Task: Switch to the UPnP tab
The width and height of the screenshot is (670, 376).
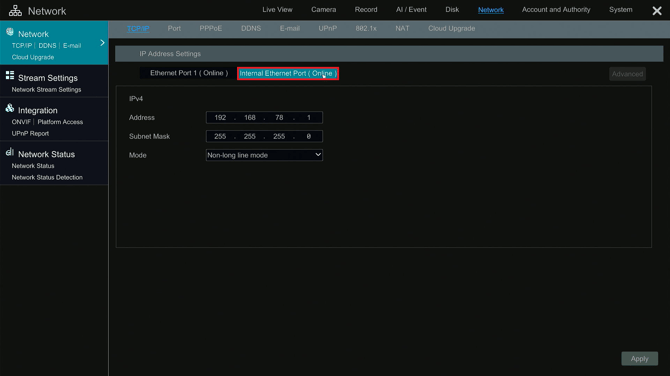Action: pos(328,28)
